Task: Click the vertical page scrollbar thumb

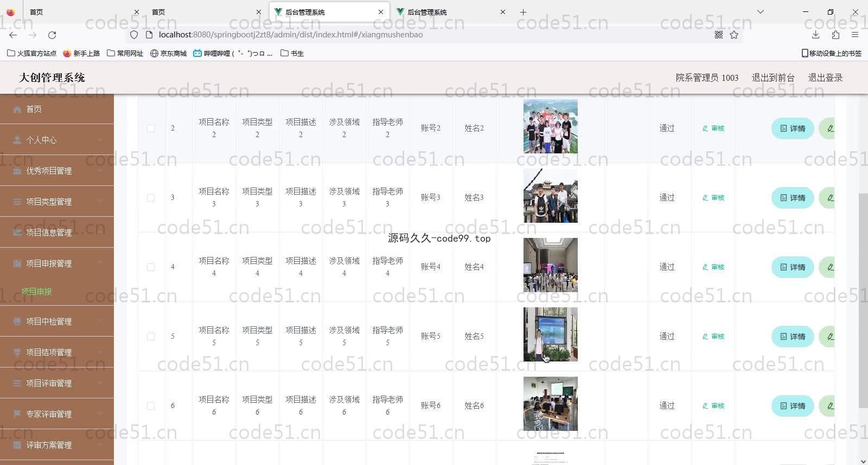Action: pyautogui.click(x=863, y=301)
